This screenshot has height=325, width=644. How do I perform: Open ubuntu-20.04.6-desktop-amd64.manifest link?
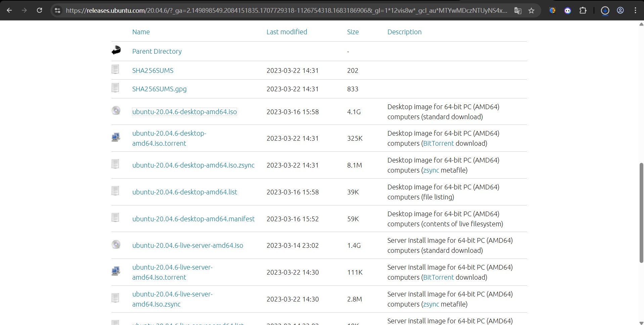(x=193, y=219)
